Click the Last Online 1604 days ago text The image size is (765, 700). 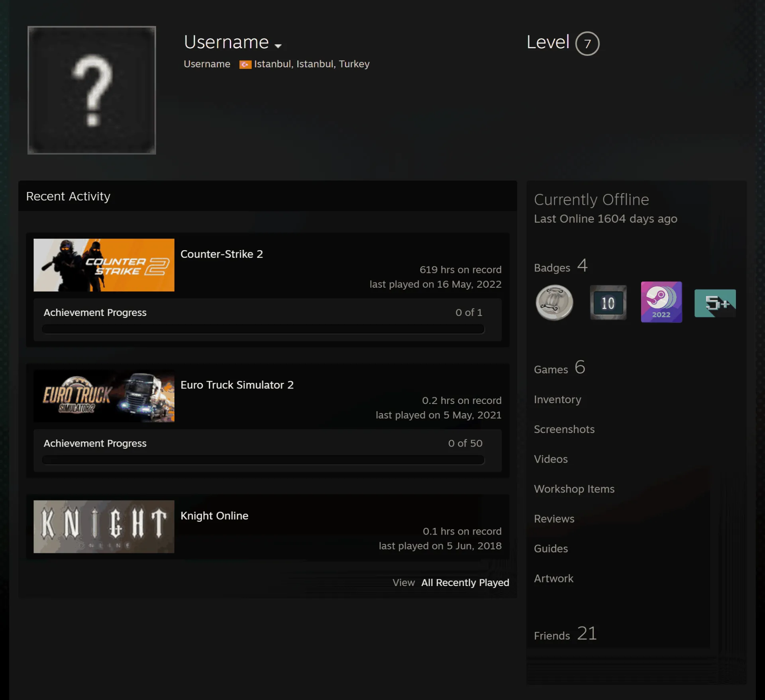click(606, 219)
